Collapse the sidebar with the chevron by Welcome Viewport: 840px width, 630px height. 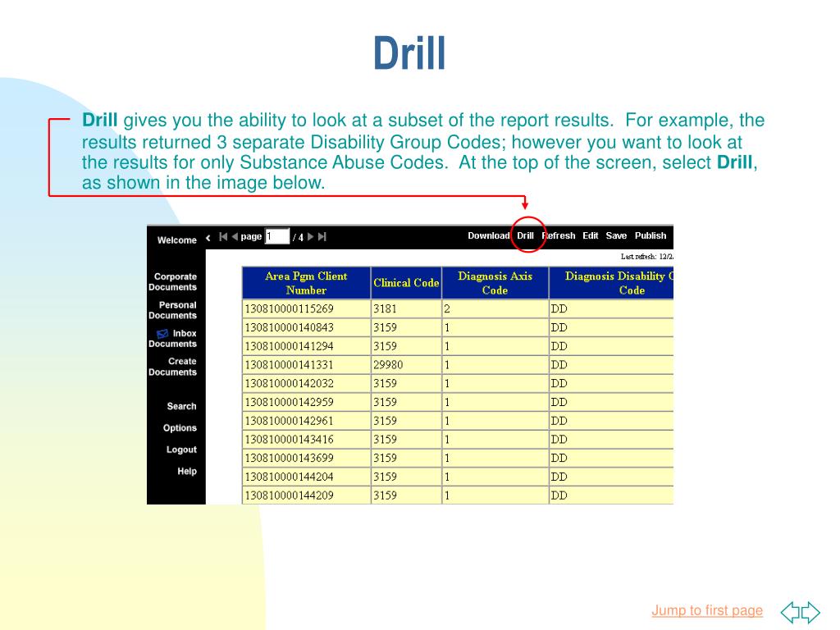[x=208, y=238]
